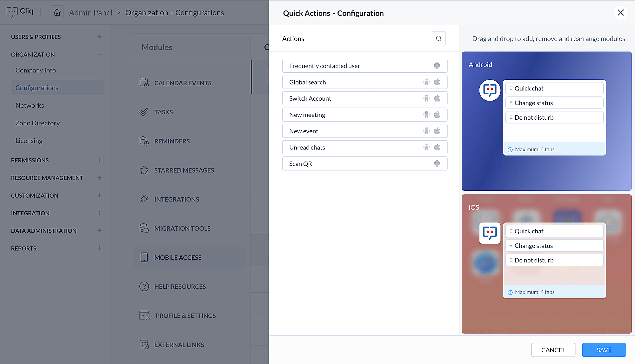Collapse the Organization section

click(x=99, y=54)
